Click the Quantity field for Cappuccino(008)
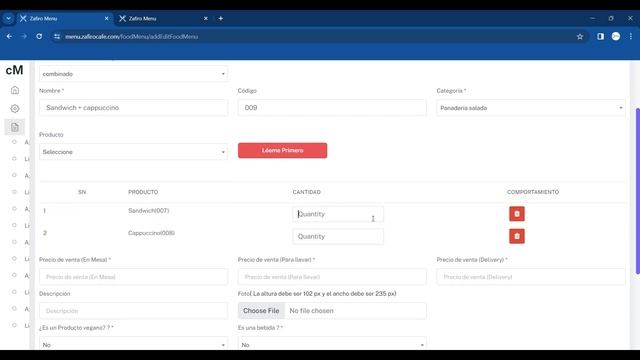The image size is (640, 360). tap(338, 236)
